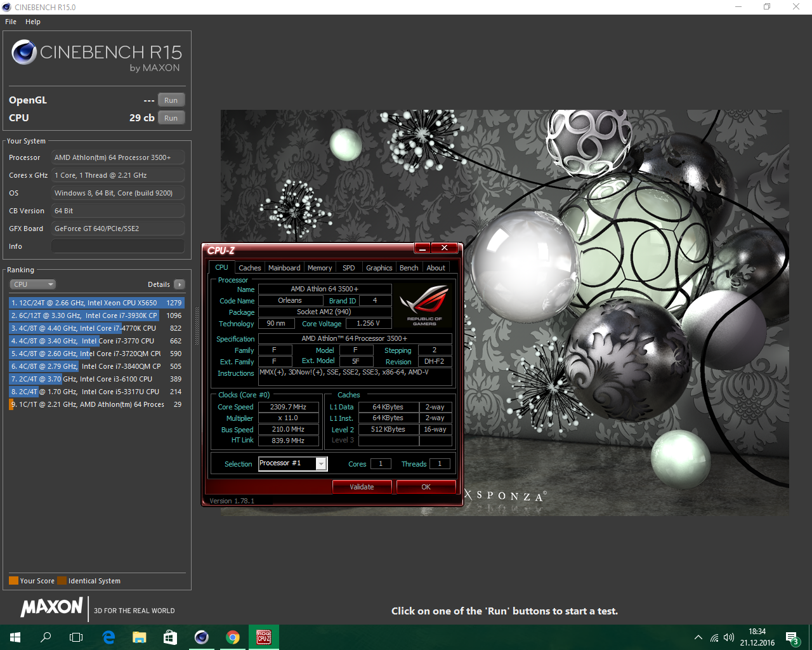Switch to Cinebench taskbar icon
812x650 pixels.
(x=201, y=637)
